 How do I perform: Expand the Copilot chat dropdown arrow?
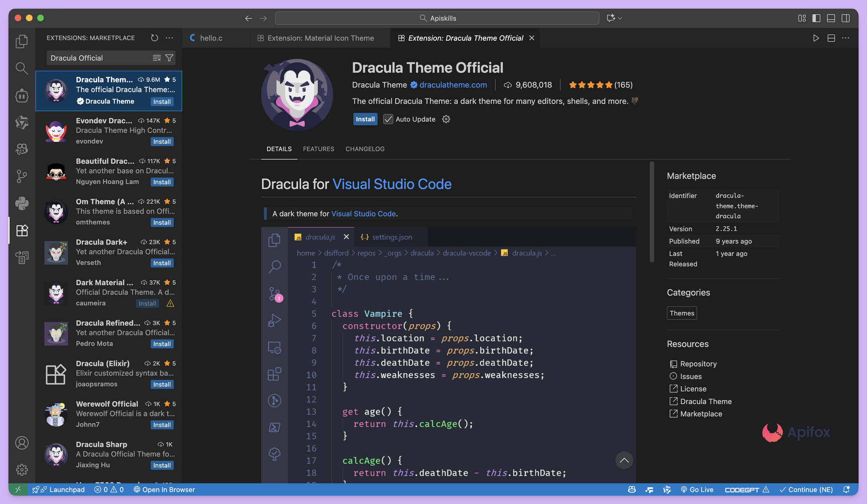point(620,18)
